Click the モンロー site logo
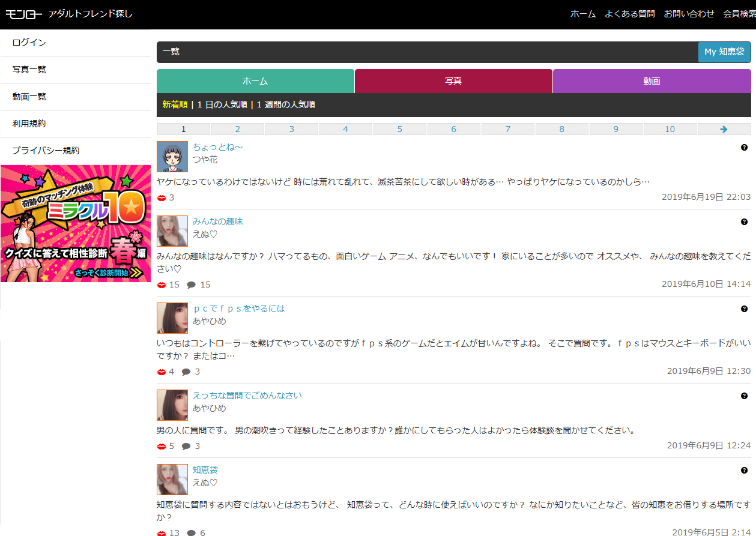 [x=23, y=14]
